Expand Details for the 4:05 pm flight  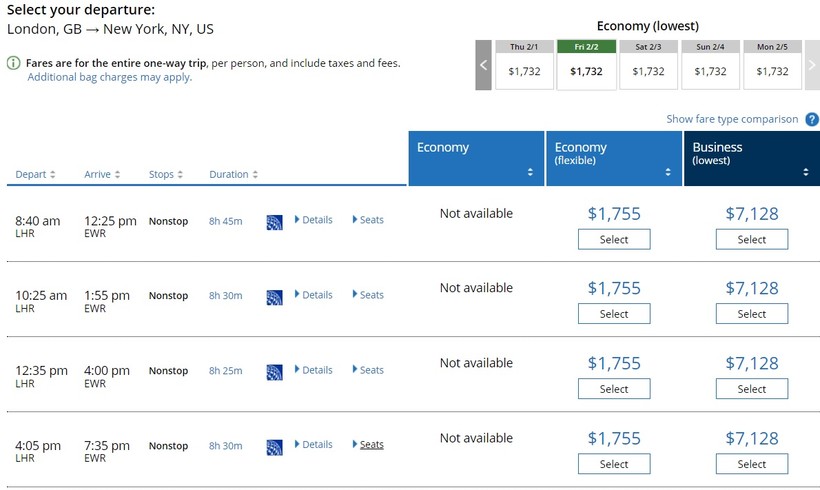pos(313,445)
